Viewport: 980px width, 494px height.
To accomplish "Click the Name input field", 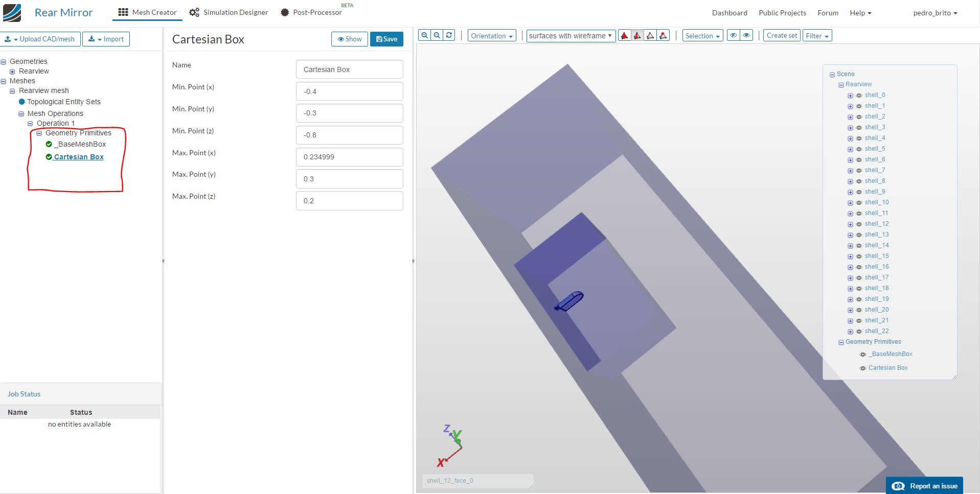I will tap(350, 69).
